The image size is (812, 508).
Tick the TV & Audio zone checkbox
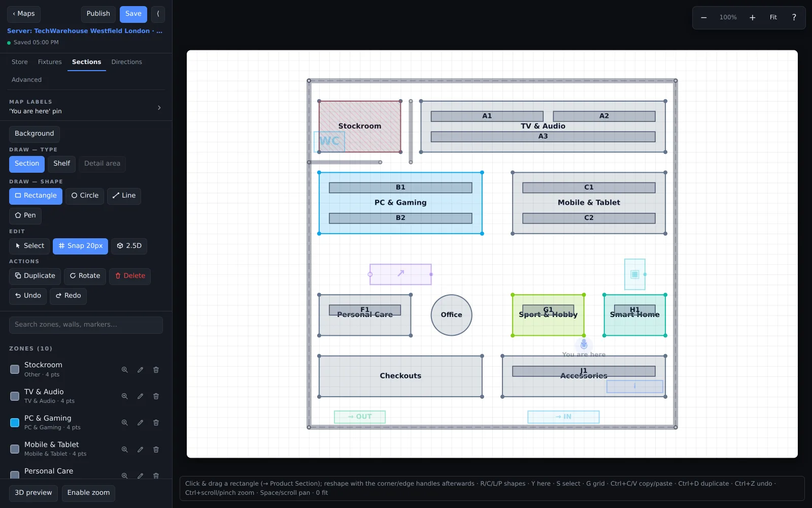tap(15, 396)
